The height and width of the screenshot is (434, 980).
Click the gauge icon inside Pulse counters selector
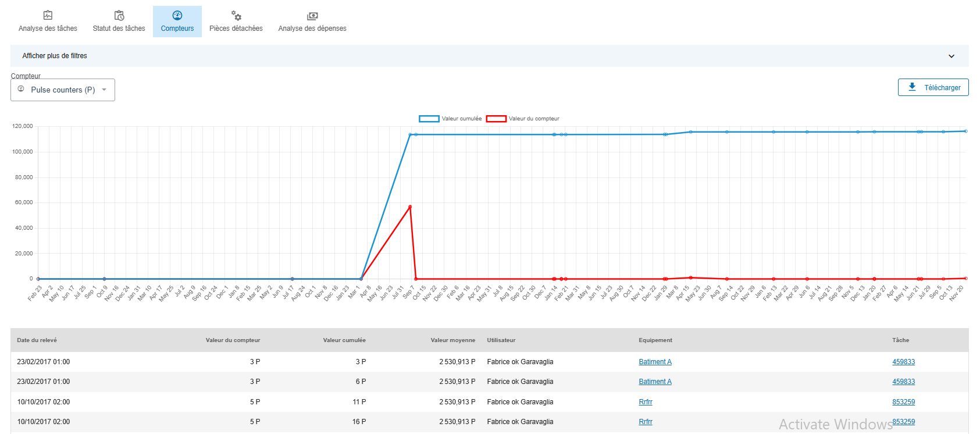[x=21, y=89]
